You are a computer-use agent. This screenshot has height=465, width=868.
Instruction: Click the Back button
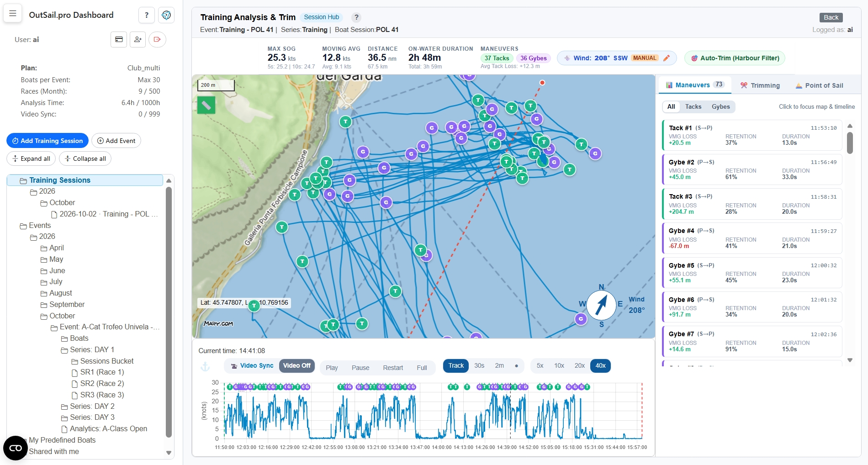coord(831,17)
